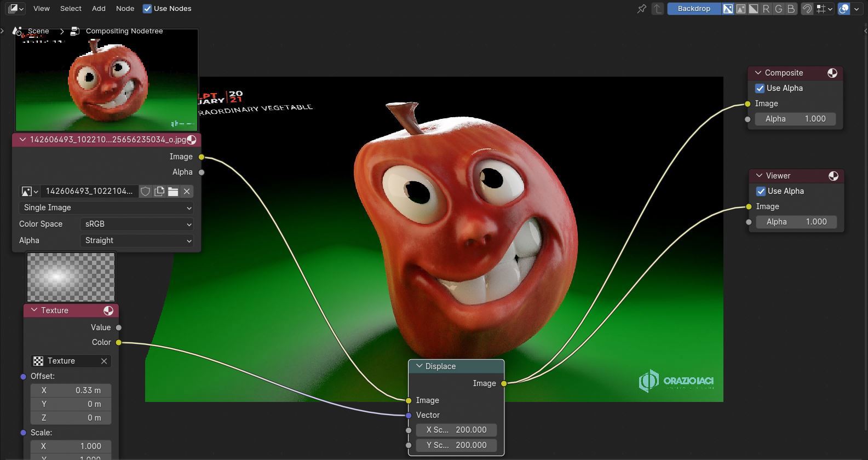
Task: Click Displace Image output socket
Action: pyautogui.click(x=504, y=383)
